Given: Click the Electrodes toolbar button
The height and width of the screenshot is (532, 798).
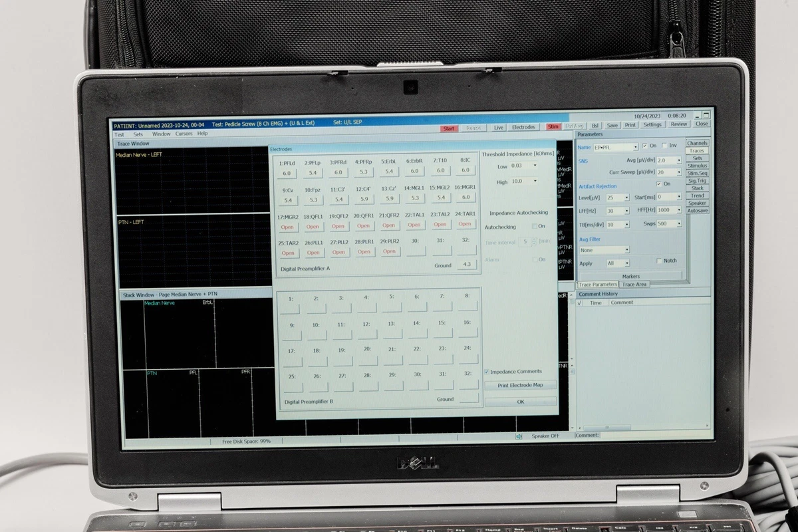Looking at the screenshot, I should click(x=523, y=127).
